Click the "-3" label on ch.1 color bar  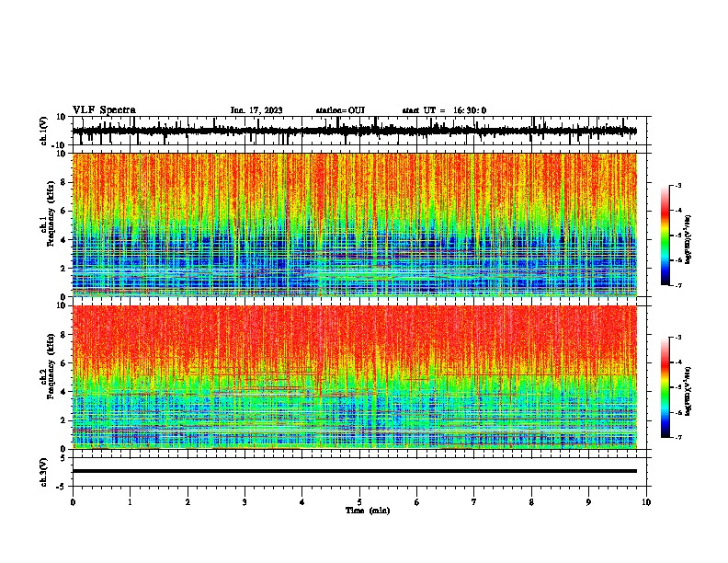(677, 185)
